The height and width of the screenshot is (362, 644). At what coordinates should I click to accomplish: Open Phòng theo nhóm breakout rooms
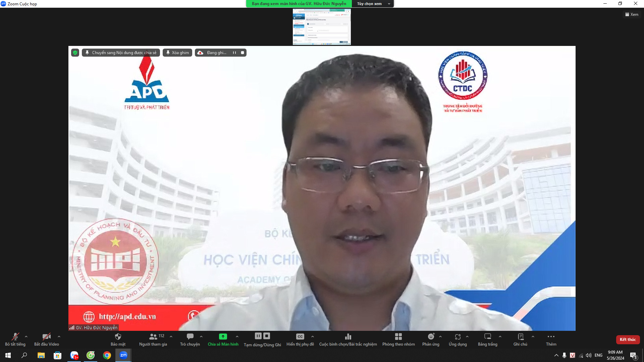[398, 337]
